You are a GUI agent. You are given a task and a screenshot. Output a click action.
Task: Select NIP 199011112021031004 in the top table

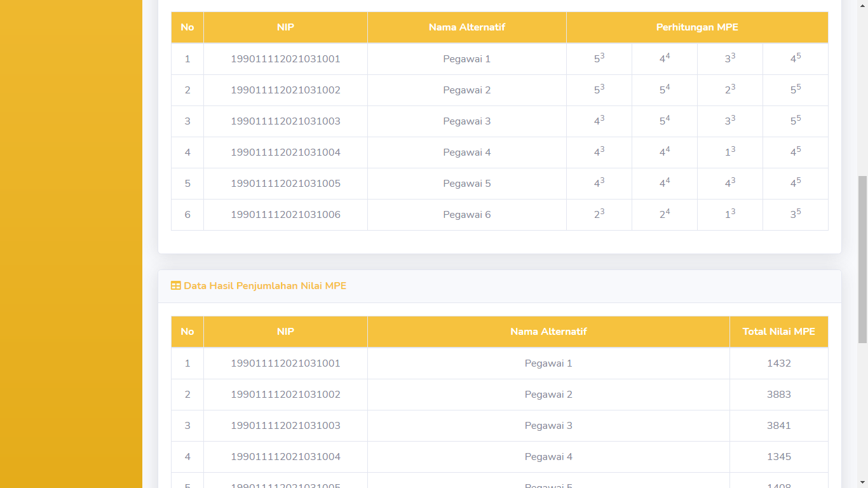pyautogui.click(x=285, y=152)
